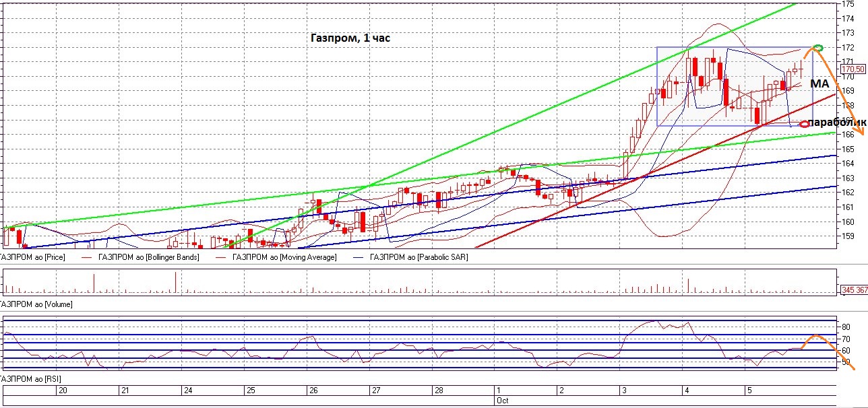This screenshot has height=408, width=868.
Task: Click the 166 price axis value
Action: coord(848,135)
